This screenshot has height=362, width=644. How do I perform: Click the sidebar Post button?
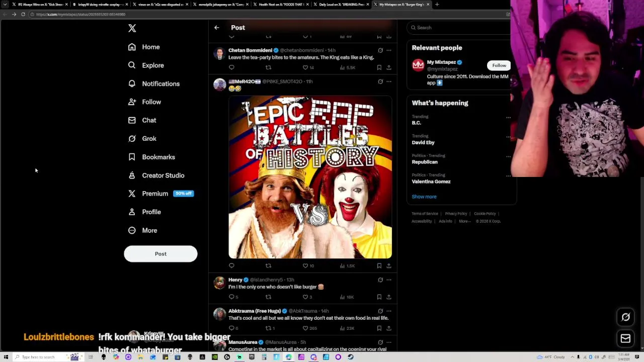[x=160, y=254]
